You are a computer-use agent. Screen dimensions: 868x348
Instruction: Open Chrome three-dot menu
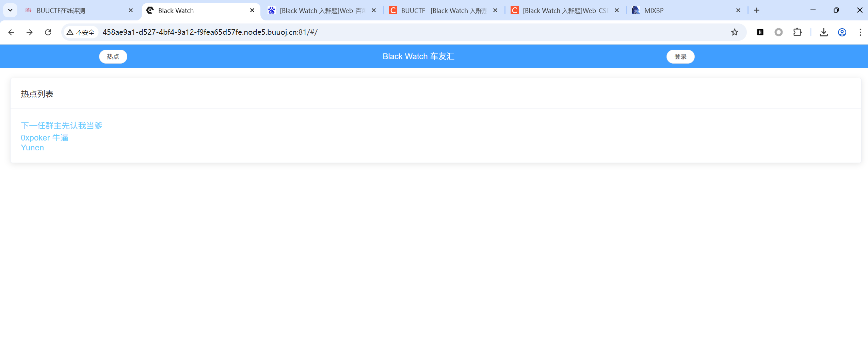[860, 32]
